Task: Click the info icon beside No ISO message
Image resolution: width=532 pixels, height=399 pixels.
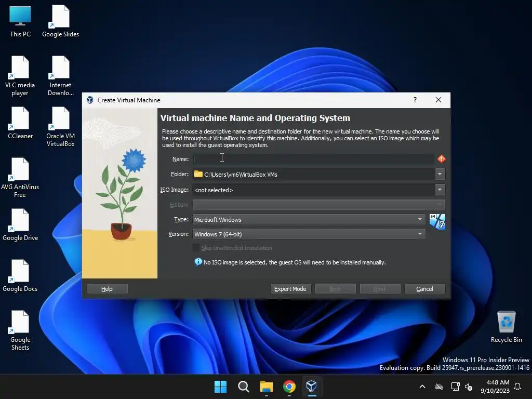Action: (x=198, y=262)
